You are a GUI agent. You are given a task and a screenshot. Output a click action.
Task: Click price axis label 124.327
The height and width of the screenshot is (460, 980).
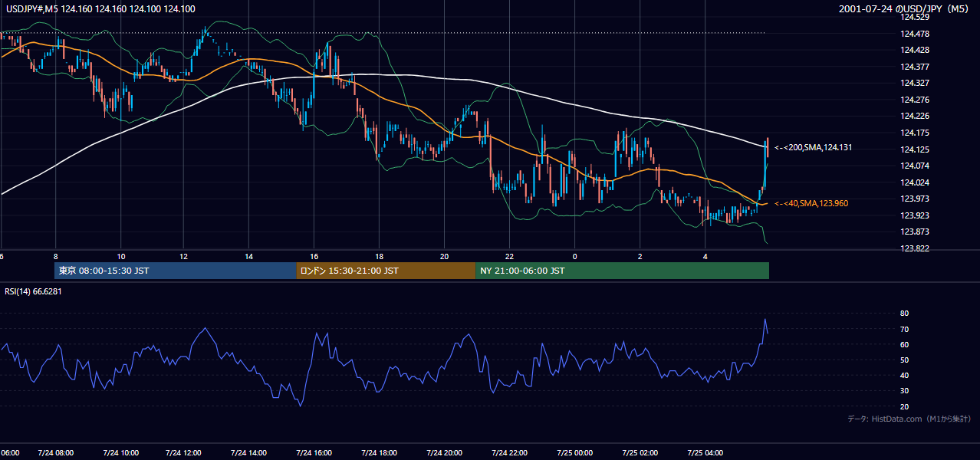tap(916, 83)
